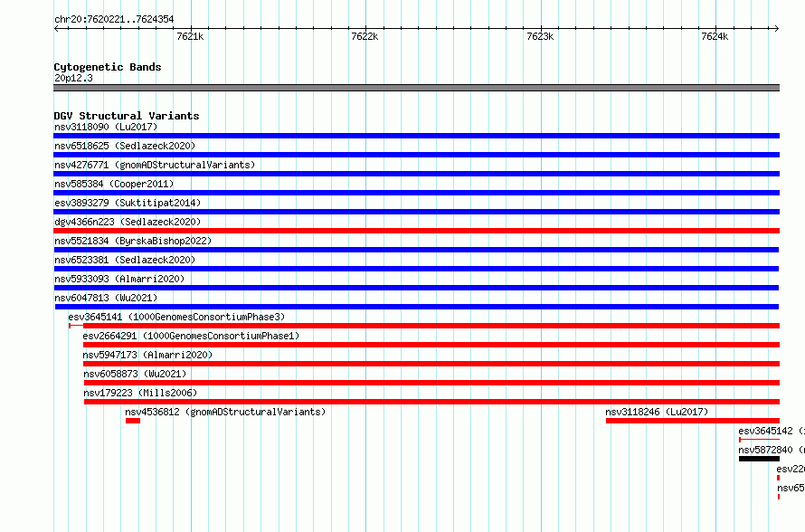
Task: Select the blue bar under nsv5521834
Action: (x=416, y=250)
